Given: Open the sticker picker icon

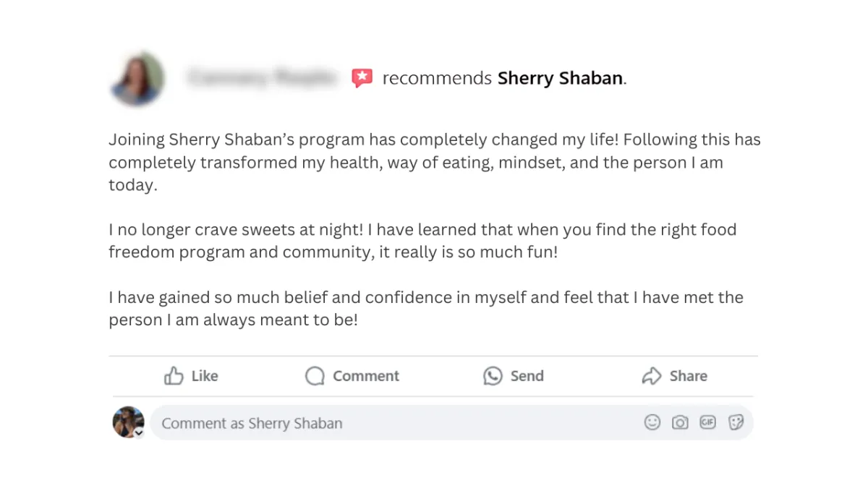Looking at the screenshot, I should pyautogui.click(x=736, y=422).
